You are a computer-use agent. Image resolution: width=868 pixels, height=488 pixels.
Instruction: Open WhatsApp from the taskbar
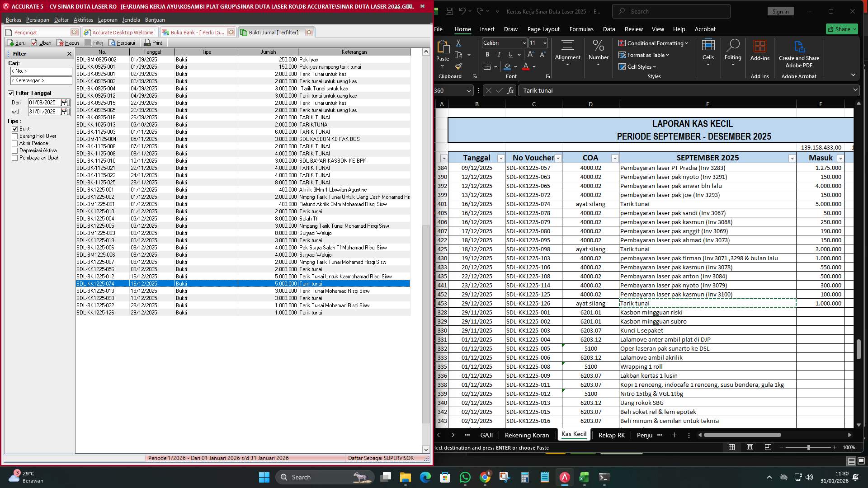click(x=464, y=477)
